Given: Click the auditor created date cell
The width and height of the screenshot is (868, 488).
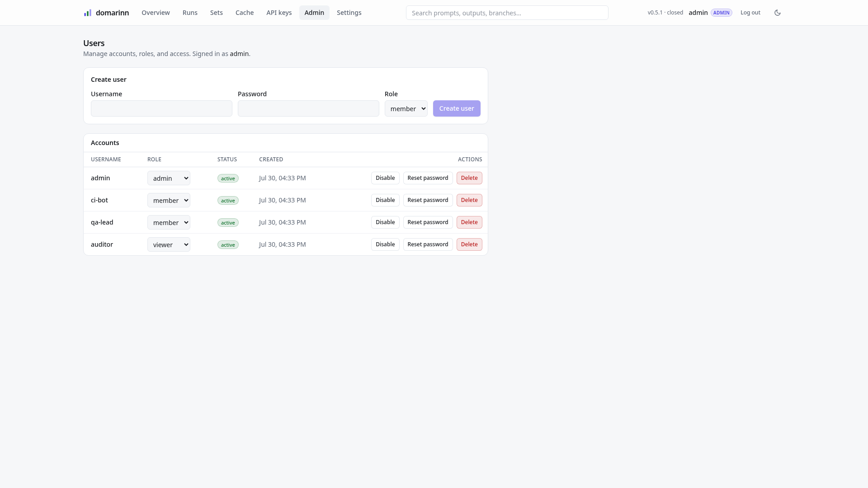Looking at the screenshot, I should pos(283,244).
